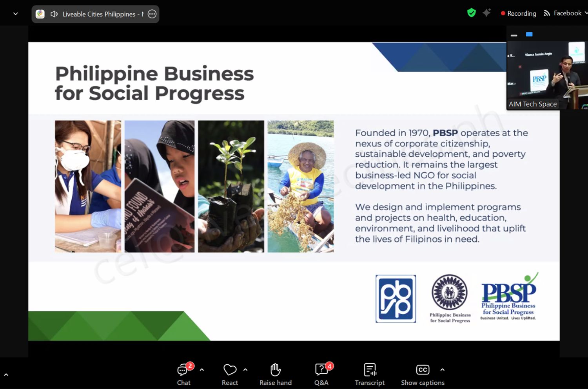This screenshot has width=588, height=389.
Task: Click the green security shield icon
Action: (x=472, y=13)
